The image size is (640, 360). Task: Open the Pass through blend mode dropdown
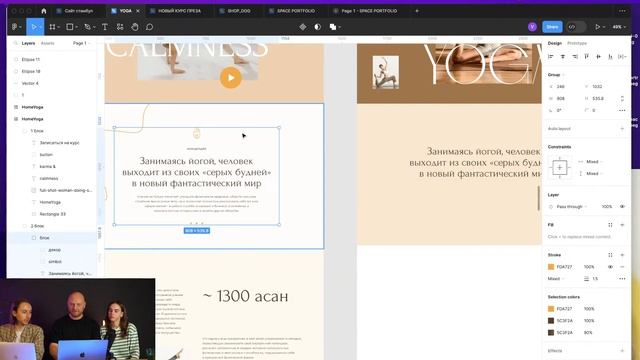tap(571, 207)
